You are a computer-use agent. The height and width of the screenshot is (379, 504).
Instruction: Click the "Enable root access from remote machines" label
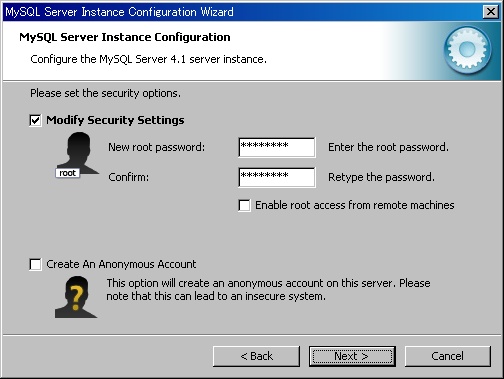355,205
